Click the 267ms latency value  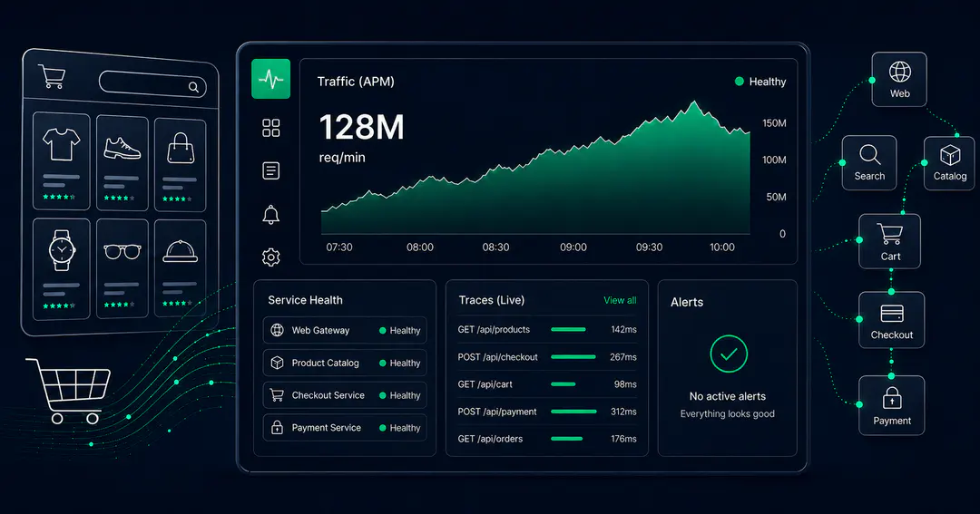pos(623,357)
